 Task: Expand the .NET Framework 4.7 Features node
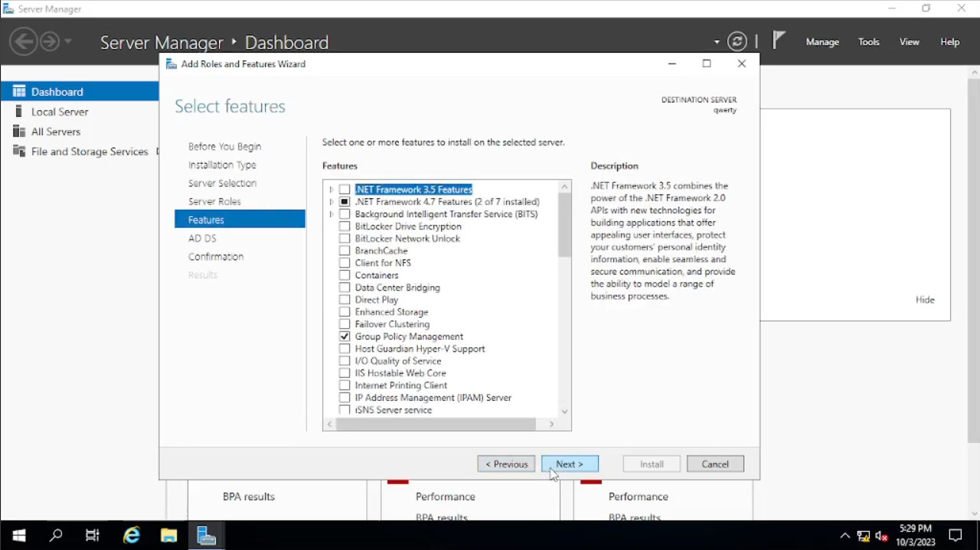(x=332, y=202)
